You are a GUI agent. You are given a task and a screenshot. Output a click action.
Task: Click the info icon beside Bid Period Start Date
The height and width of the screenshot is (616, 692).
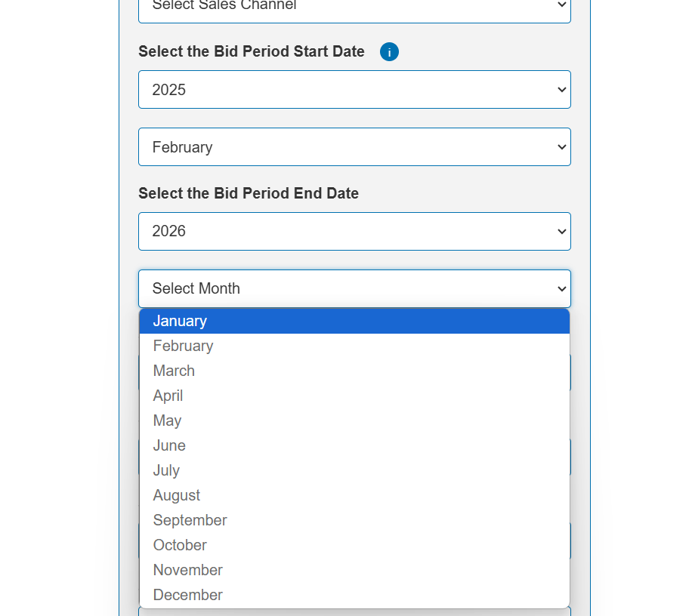tap(389, 52)
